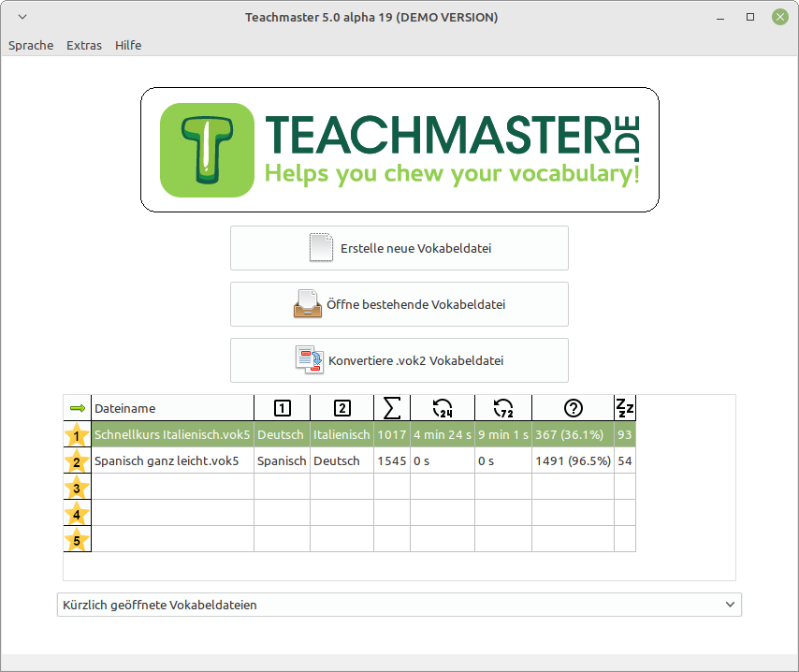Click the green arrow icon in table header
Image resolution: width=799 pixels, height=672 pixels.
[x=77, y=408]
